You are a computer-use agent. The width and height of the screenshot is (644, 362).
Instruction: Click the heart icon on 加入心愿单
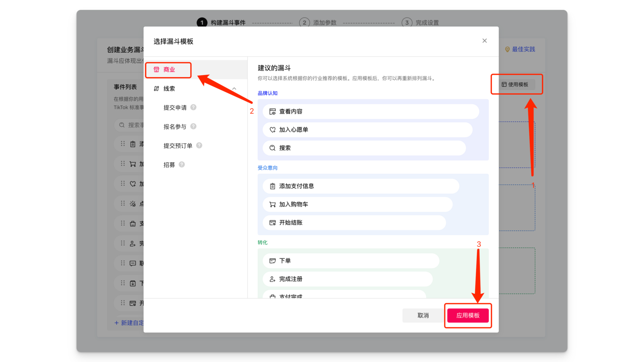(x=272, y=130)
